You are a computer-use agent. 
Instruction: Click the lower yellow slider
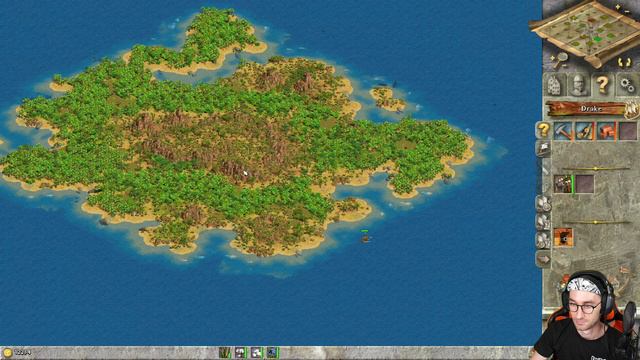(x=596, y=222)
